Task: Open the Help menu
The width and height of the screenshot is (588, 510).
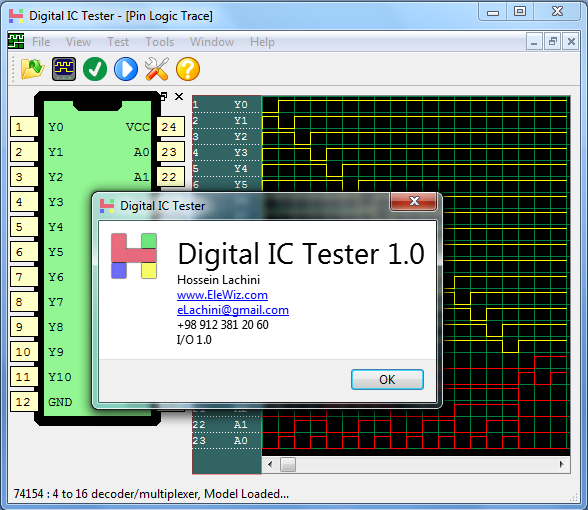Action: pyautogui.click(x=262, y=42)
